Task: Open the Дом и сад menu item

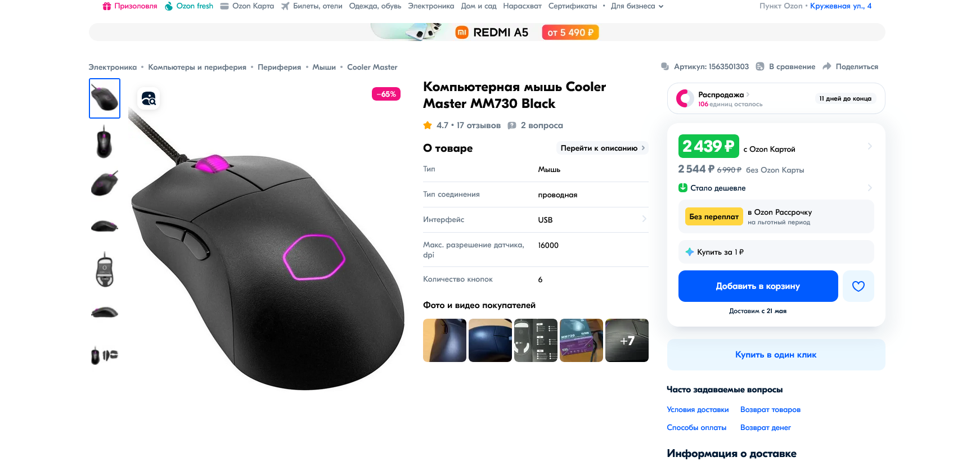Action: [479, 6]
